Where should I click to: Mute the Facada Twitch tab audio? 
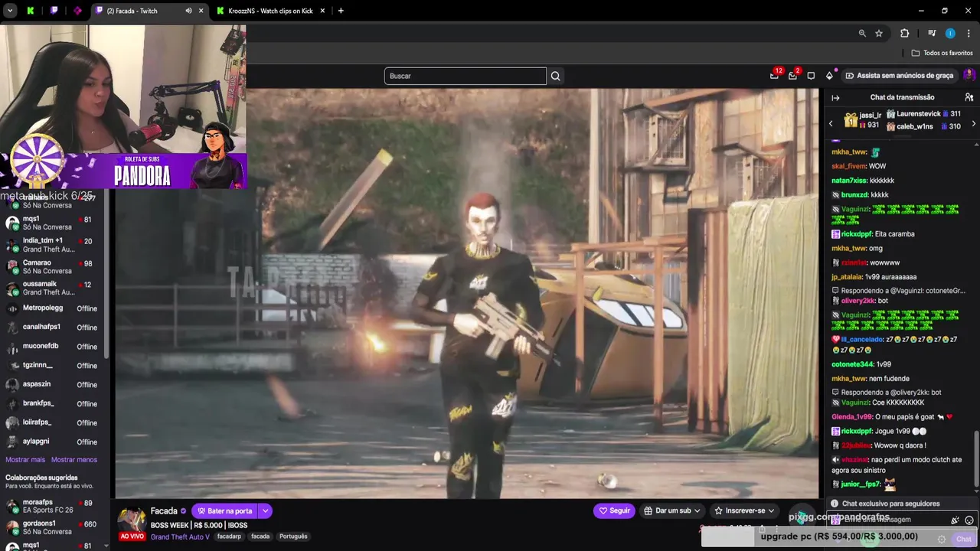coord(188,11)
